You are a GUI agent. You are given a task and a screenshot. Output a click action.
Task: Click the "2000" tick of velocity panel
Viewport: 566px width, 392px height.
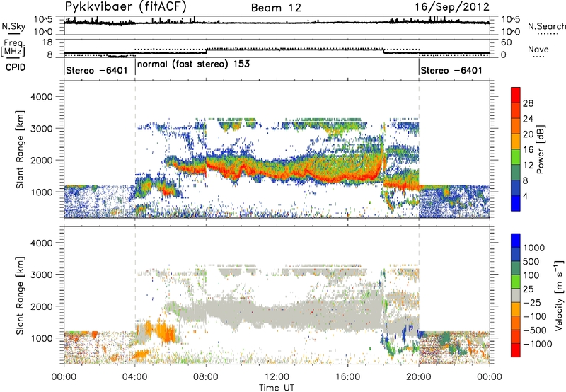(x=41, y=306)
